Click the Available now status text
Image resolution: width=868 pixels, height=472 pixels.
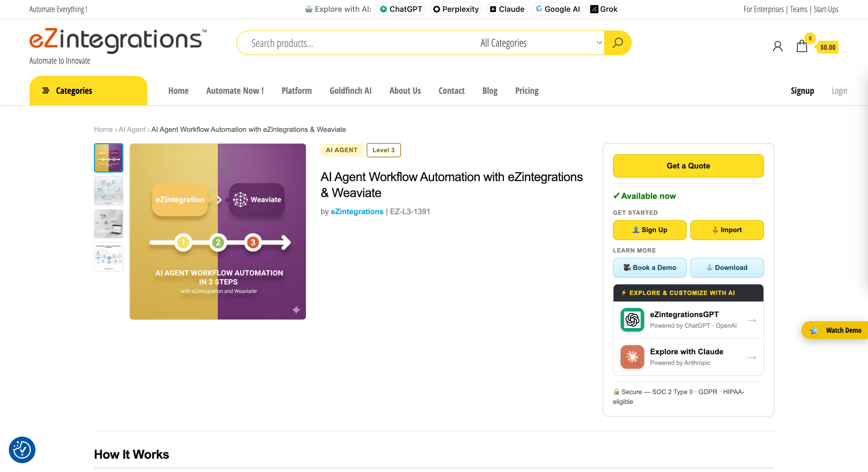[644, 196]
